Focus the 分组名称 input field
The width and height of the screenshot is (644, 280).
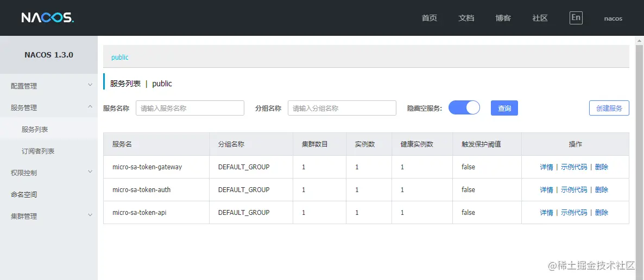342,108
